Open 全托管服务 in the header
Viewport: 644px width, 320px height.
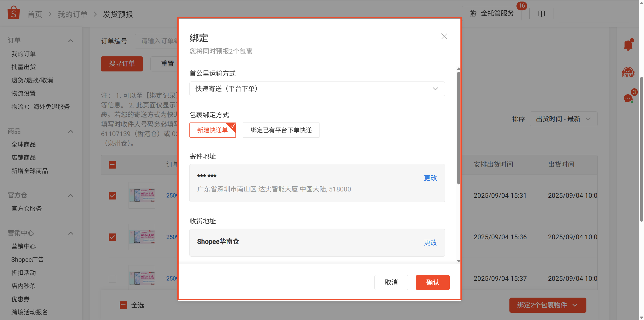point(492,13)
